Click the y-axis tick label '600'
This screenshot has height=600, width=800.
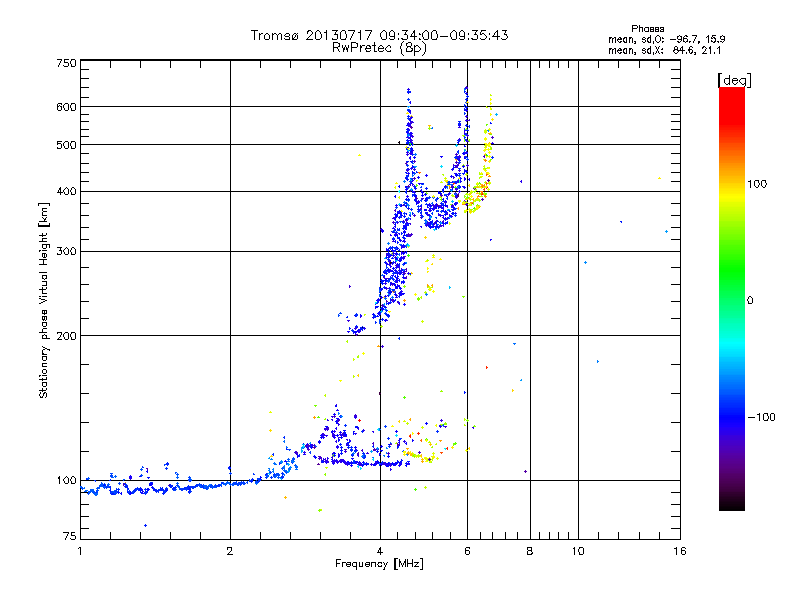[x=66, y=107]
